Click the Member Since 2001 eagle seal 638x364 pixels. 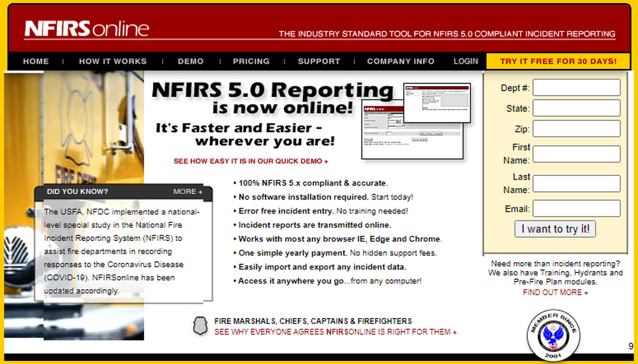coord(553,335)
